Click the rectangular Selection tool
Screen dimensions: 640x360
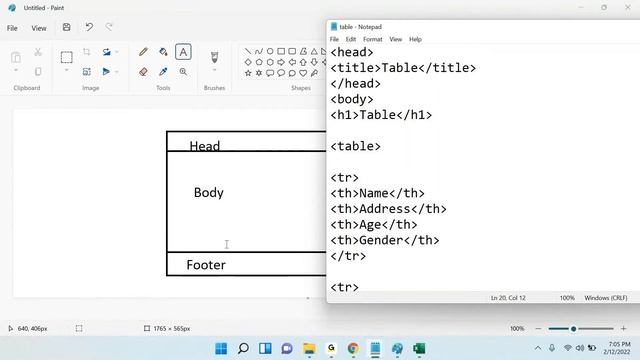click(67, 57)
